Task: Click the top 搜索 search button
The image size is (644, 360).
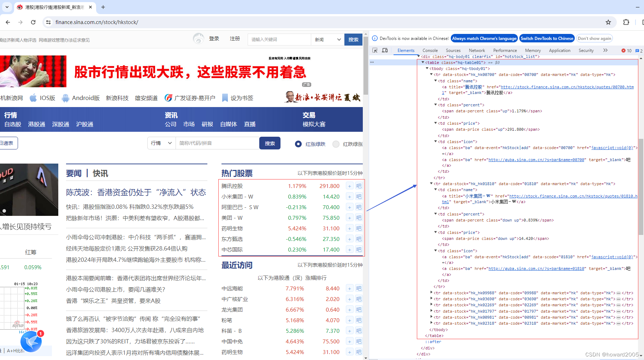Action: click(353, 40)
